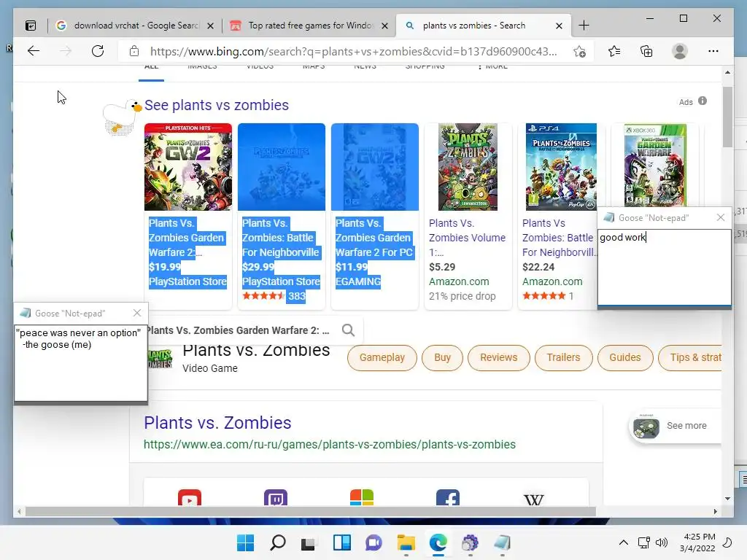Close the Top rated free games tab
Screen dimensions: 747x560
point(385,26)
